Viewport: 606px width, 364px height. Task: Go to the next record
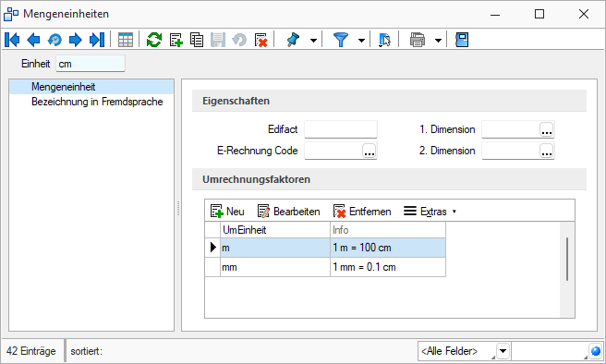tap(76, 40)
